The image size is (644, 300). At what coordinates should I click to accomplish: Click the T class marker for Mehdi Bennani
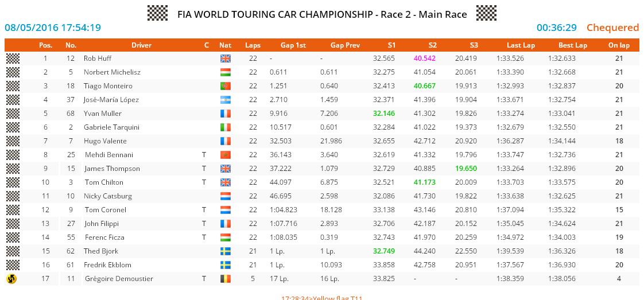pyautogui.click(x=204, y=155)
